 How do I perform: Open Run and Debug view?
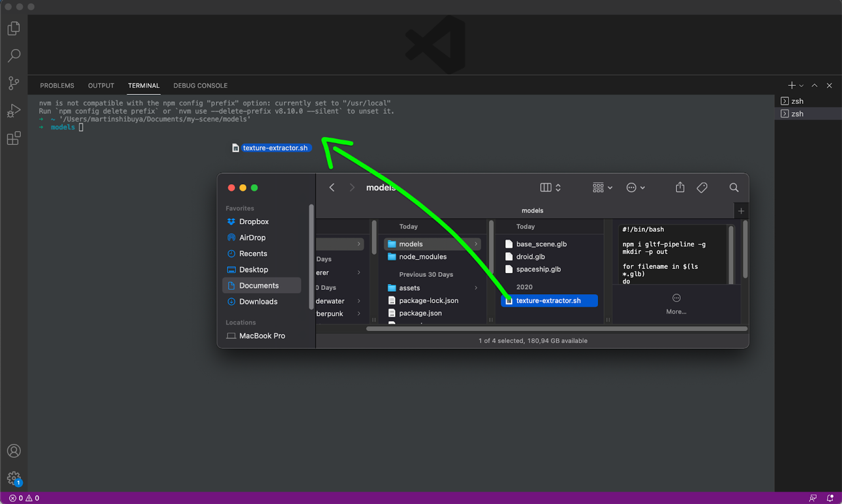(x=14, y=111)
